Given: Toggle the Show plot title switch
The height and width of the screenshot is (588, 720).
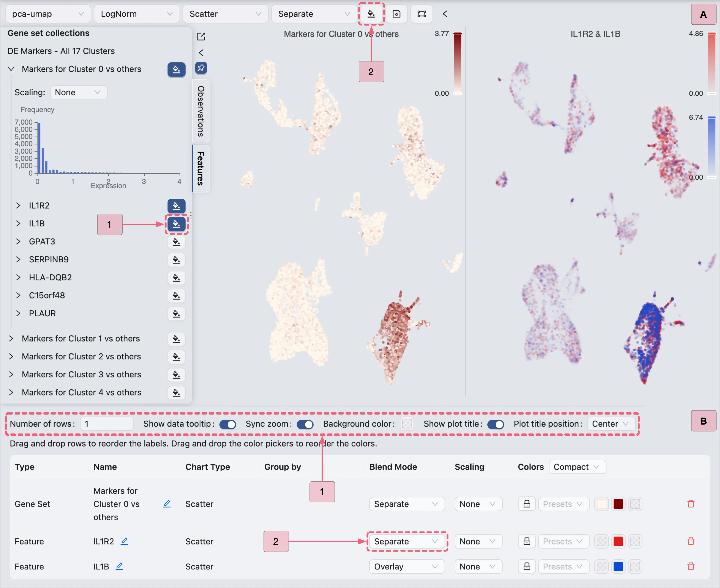Looking at the screenshot, I should pos(496,424).
